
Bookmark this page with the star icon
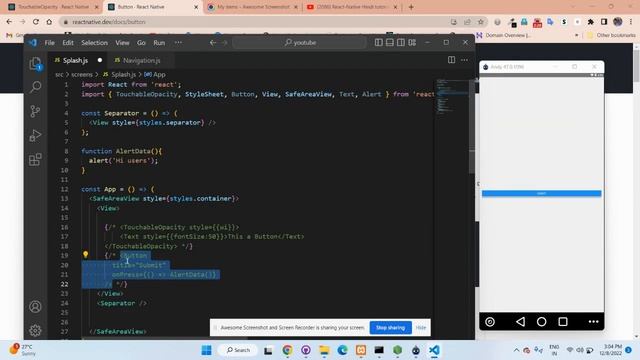tap(481, 22)
